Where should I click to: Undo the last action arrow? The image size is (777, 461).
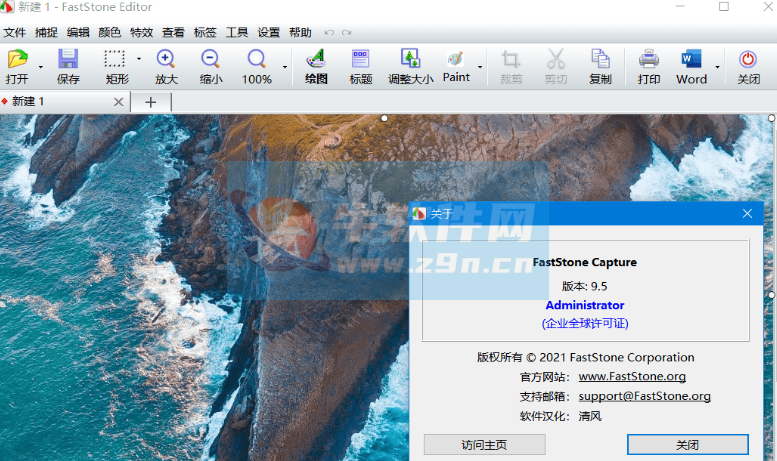(x=329, y=33)
